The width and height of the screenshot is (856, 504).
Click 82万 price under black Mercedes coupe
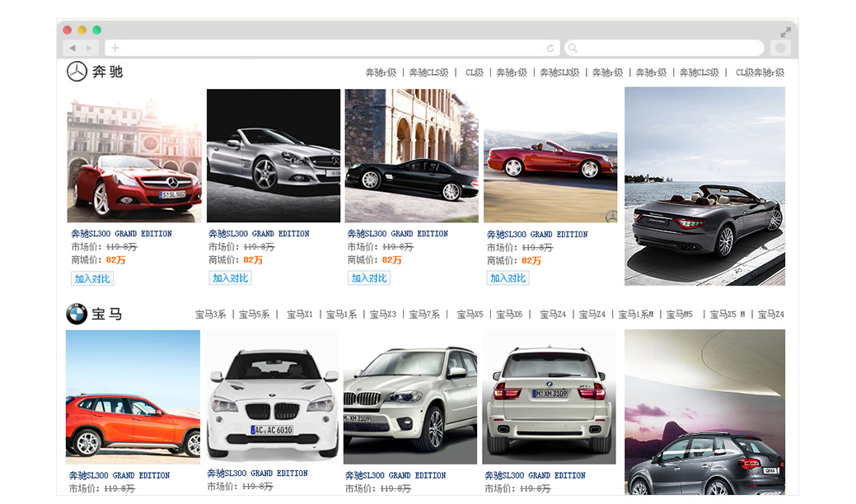(392, 260)
